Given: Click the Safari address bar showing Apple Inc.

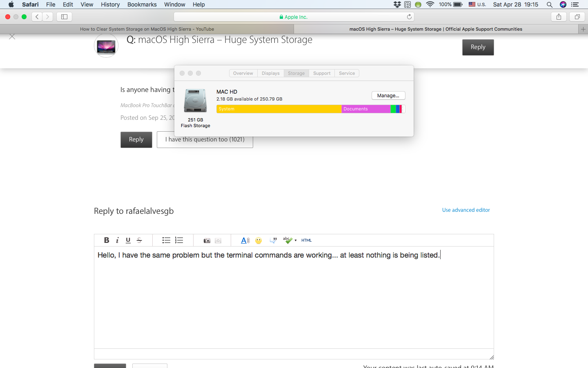Looking at the screenshot, I should tap(294, 17).
